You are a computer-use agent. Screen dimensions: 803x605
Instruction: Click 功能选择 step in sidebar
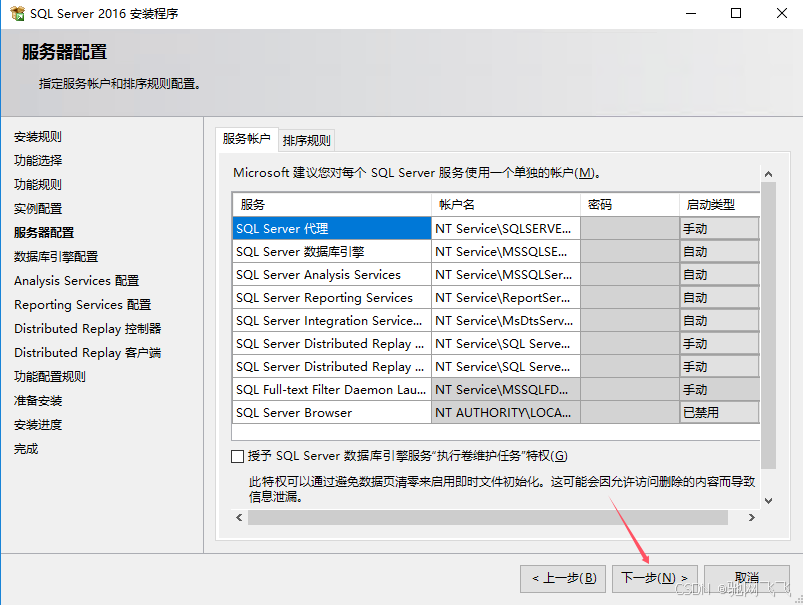click(38, 160)
